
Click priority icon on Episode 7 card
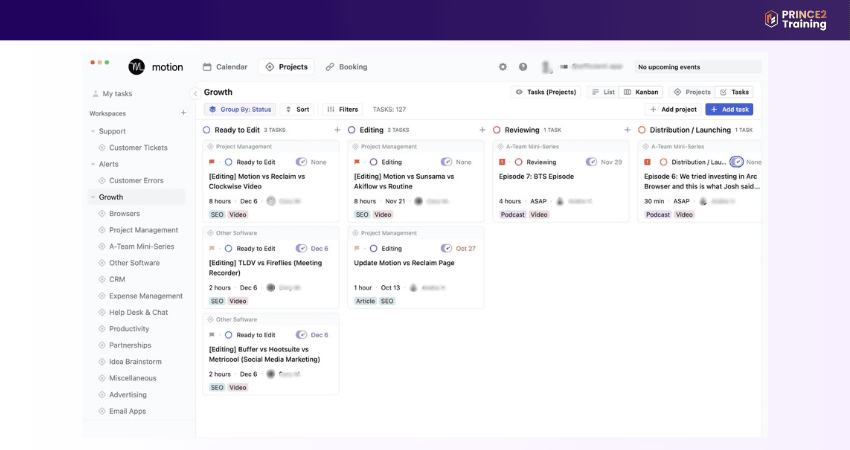pyautogui.click(x=502, y=162)
